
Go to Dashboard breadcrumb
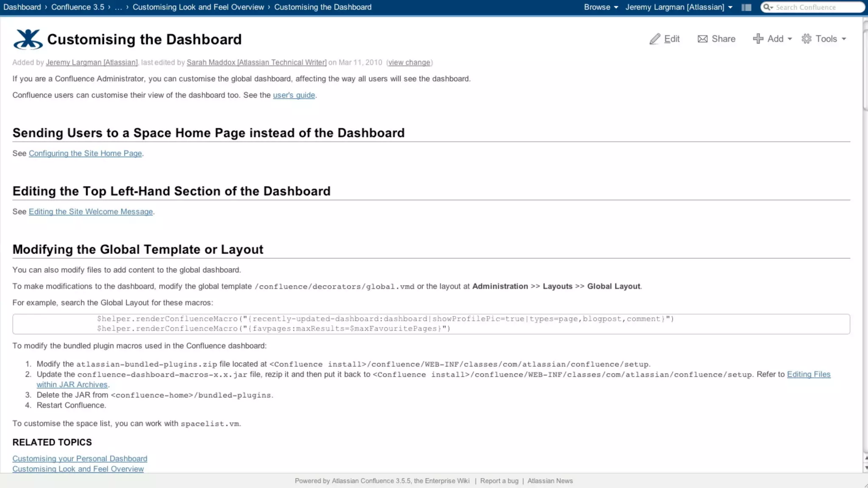pos(22,7)
